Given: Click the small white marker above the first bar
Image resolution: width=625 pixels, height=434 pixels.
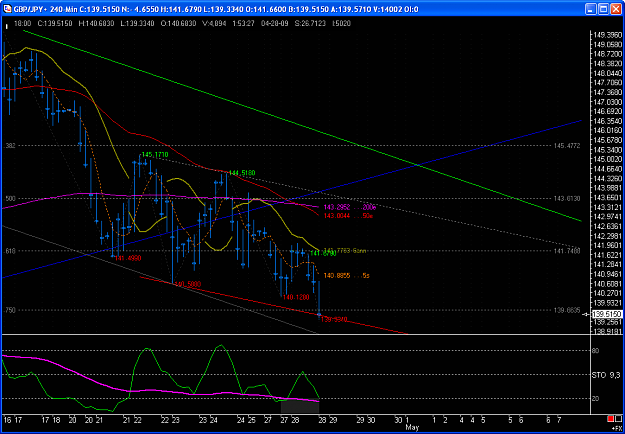Looking at the screenshot, I should pyautogui.click(x=7, y=27).
